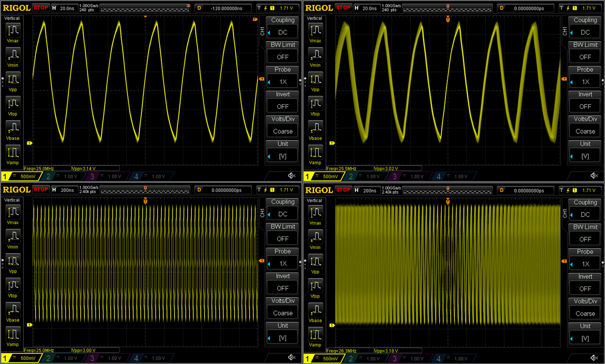Viewport: 605px width, 364px height.
Task: Select channel 3 1.00 V tab in top-right scope
Action: pyautogui.click(x=409, y=176)
